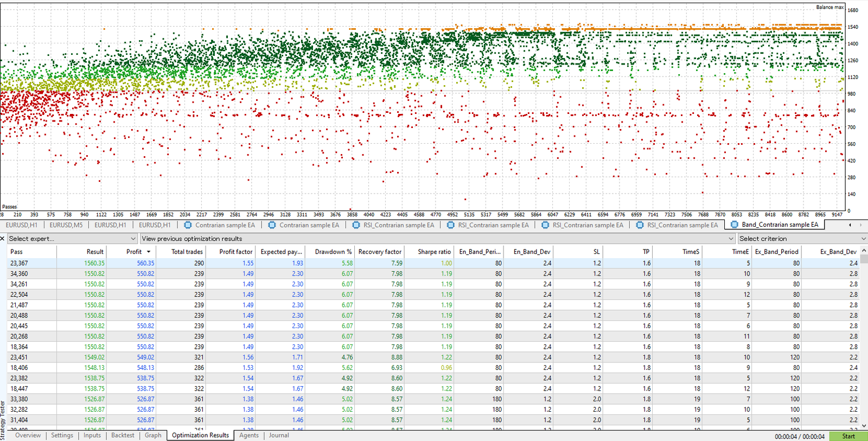
Task: Click the Ex_Band_Dev column header
Action: tap(831, 252)
